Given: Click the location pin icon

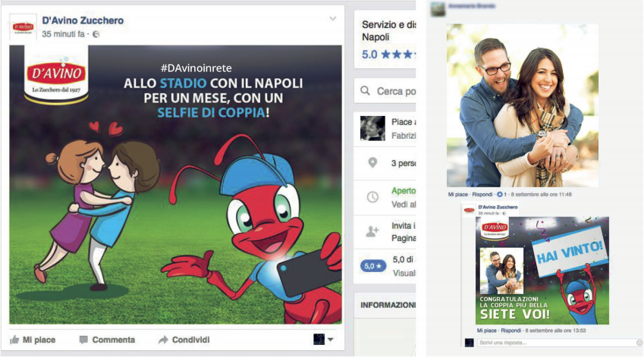Looking at the screenshot, I should click(x=372, y=163).
